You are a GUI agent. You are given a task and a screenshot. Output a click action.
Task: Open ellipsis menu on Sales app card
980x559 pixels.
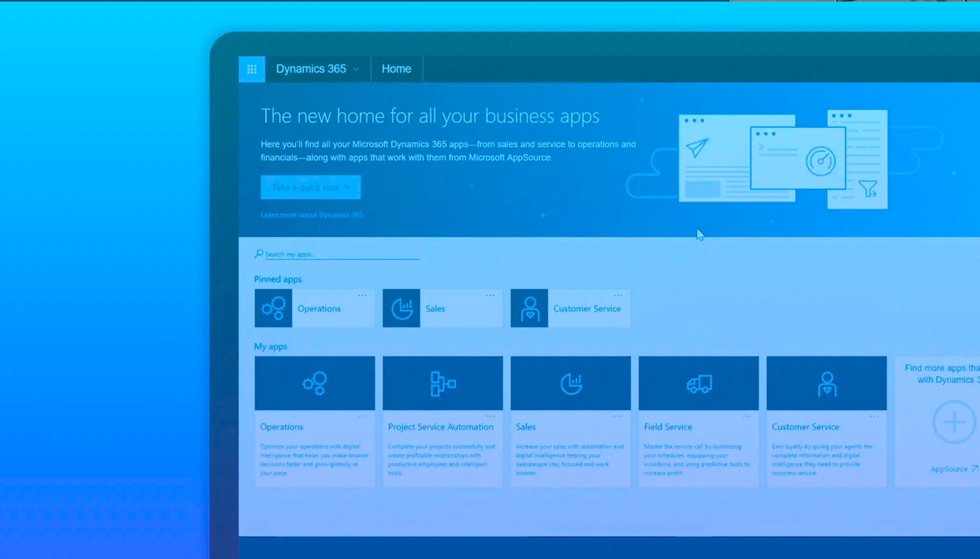point(618,416)
